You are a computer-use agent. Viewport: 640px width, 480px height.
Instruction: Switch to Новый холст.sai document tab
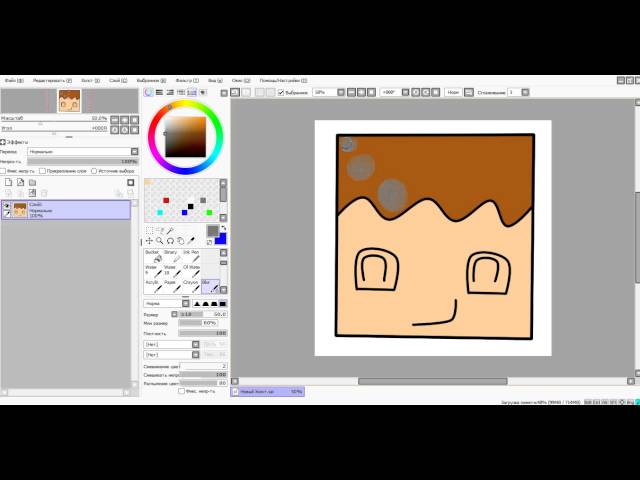point(267,392)
